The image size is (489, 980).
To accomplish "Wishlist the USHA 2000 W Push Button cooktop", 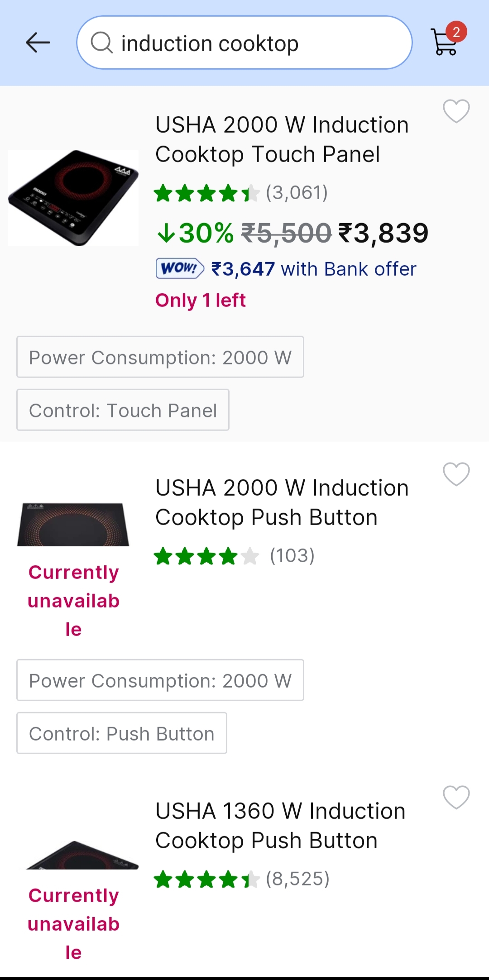I will click(x=456, y=474).
